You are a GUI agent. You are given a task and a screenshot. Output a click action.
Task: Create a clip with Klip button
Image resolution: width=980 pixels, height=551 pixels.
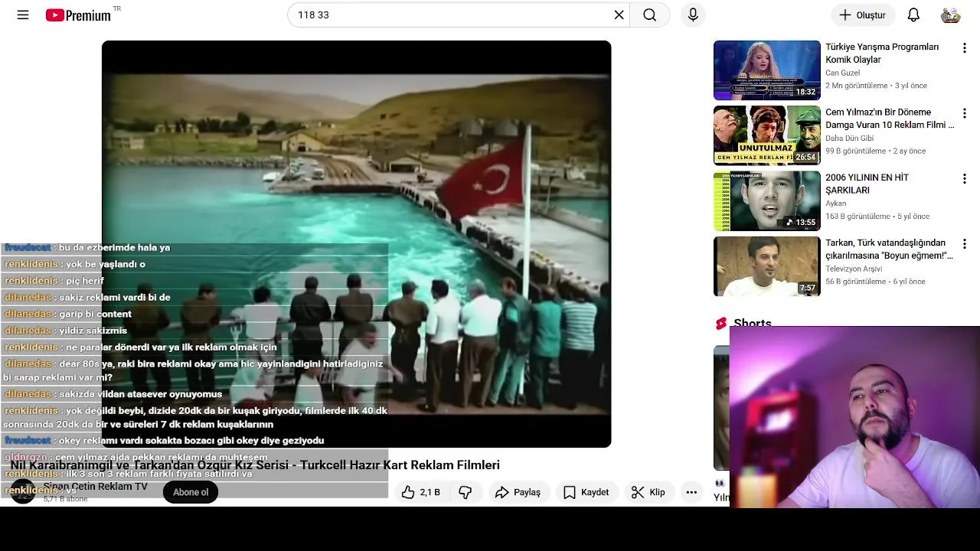(x=648, y=493)
